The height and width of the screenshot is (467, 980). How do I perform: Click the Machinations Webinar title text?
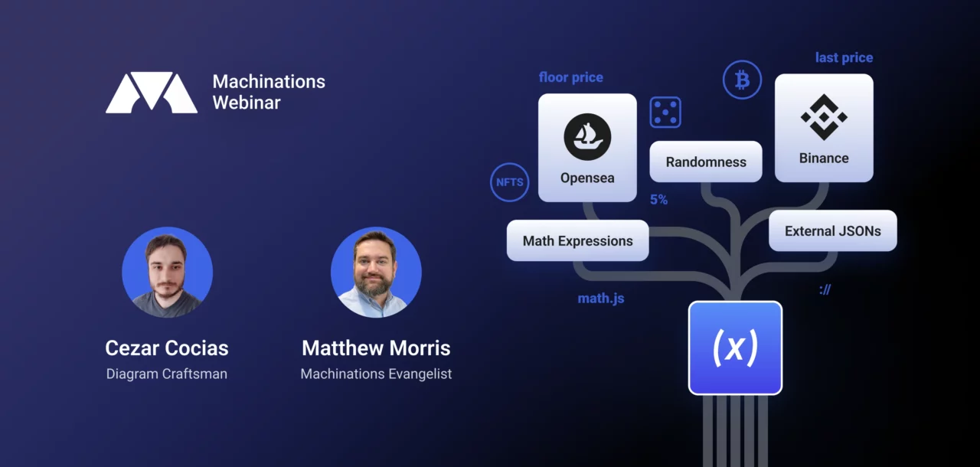click(269, 92)
